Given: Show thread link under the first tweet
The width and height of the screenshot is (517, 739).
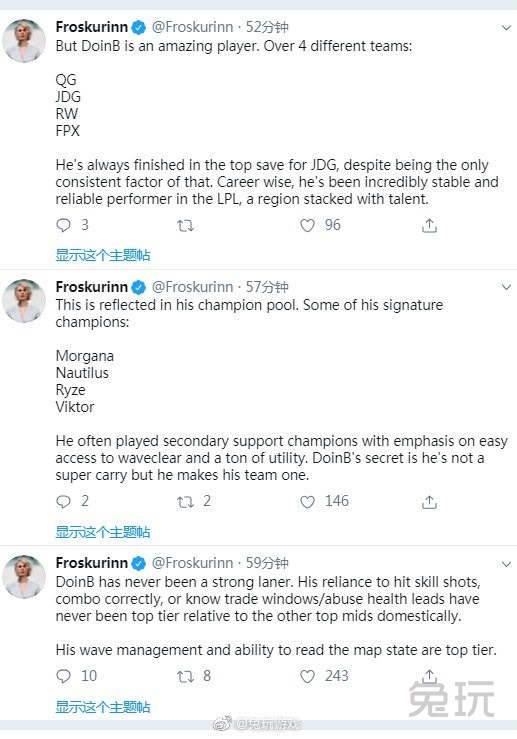Looking at the screenshot, I should pos(103,255).
